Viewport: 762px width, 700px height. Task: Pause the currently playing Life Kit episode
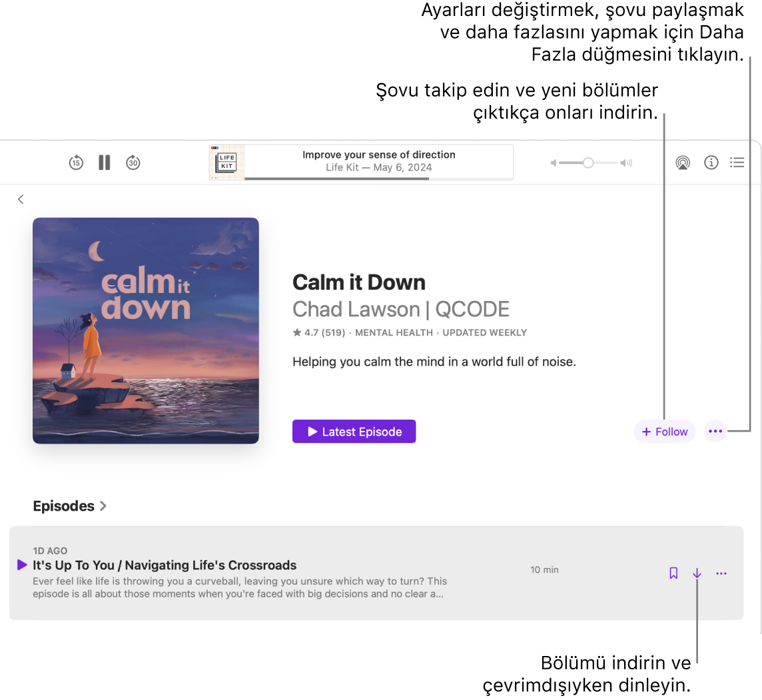104,162
